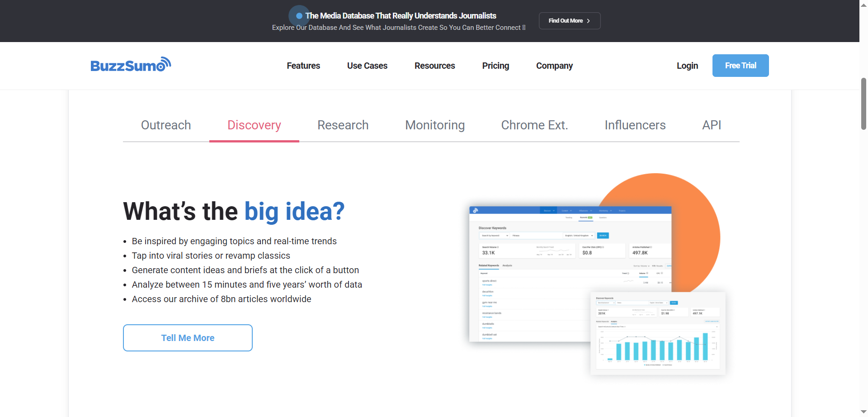Click the minus icon to collapse the chart panel
The width and height of the screenshot is (868, 417).
click(x=717, y=327)
